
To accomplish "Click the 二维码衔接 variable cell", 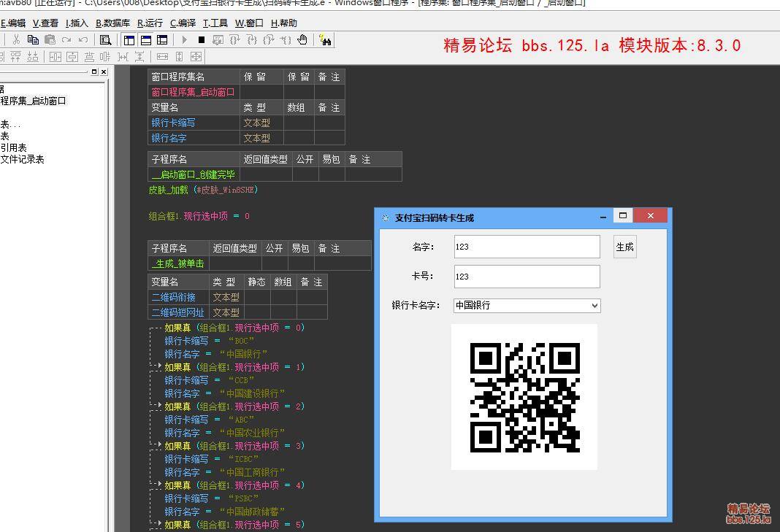I will 178,297.
